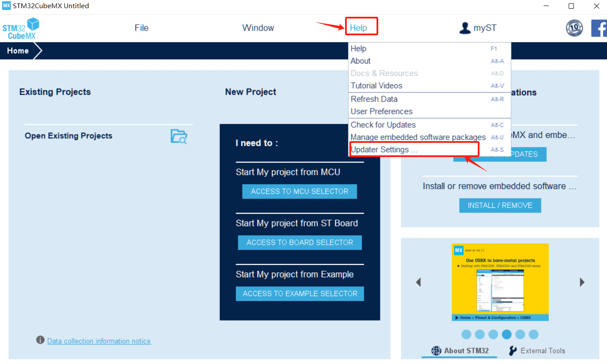The height and width of the screenshot is (364, 607).
Task: Click the myST label text
Action: tap(485, 28)
